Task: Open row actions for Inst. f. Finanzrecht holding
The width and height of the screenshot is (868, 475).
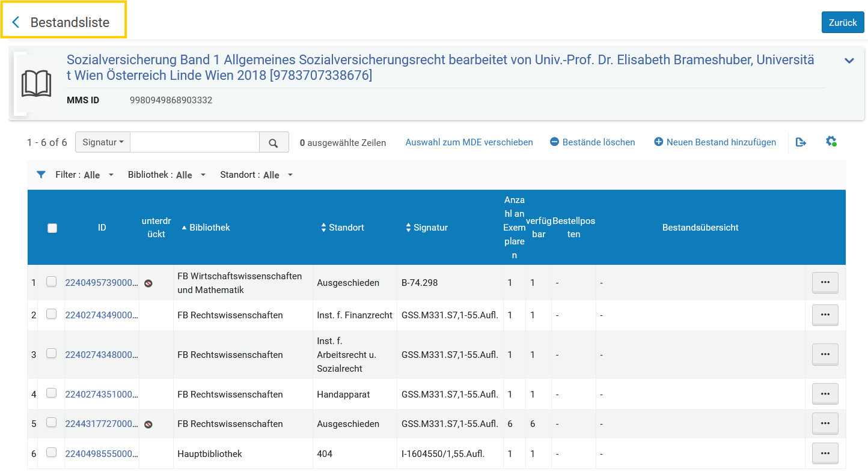Action: (825, 315)
